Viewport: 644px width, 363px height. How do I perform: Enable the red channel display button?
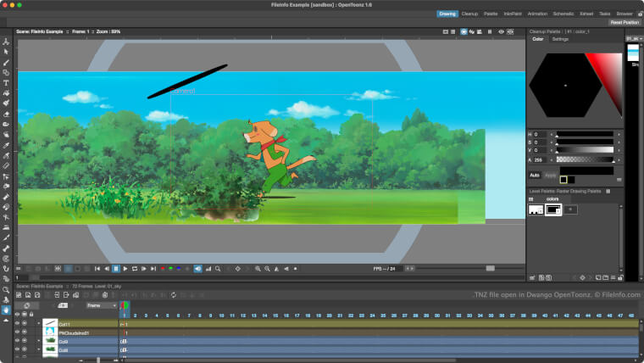pyautogui.click(x=163, y=269)
